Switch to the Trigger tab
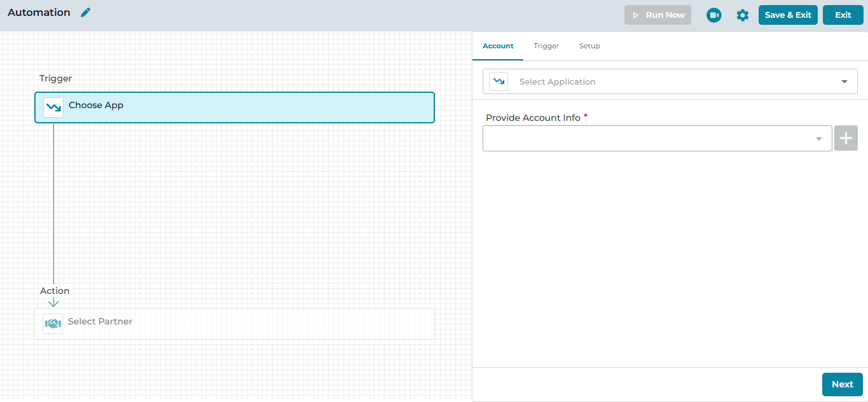The width and height of the screenshot is (868, 402). (546, 46)
